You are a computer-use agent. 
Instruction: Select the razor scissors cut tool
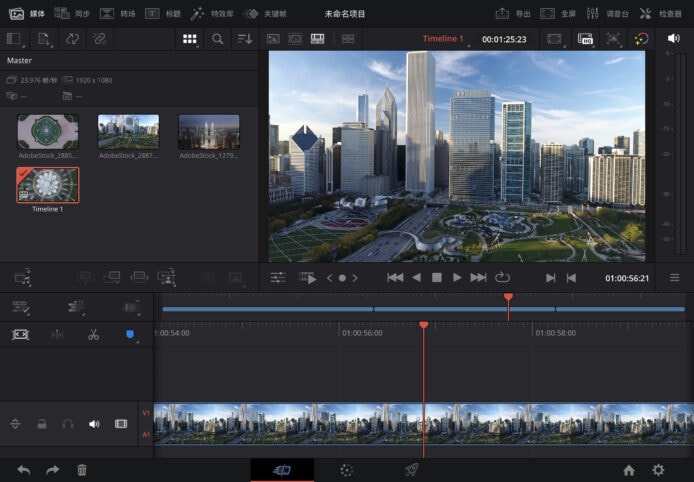click(x=93, y=335)
